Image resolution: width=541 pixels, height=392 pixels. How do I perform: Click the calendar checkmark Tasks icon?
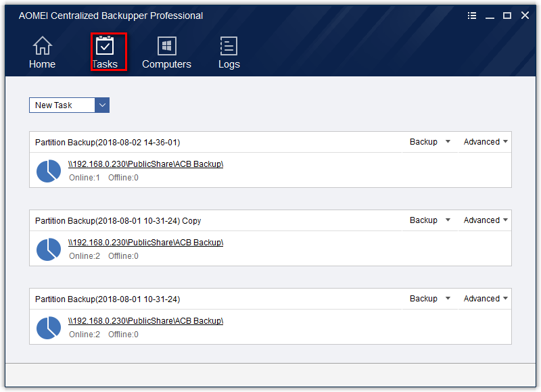(105, 45)
